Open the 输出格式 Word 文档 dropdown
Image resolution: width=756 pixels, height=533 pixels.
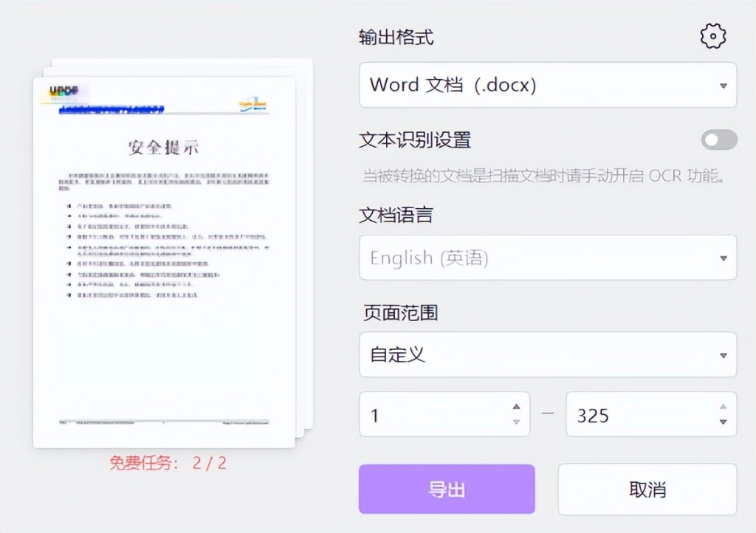tap(548, 85)
